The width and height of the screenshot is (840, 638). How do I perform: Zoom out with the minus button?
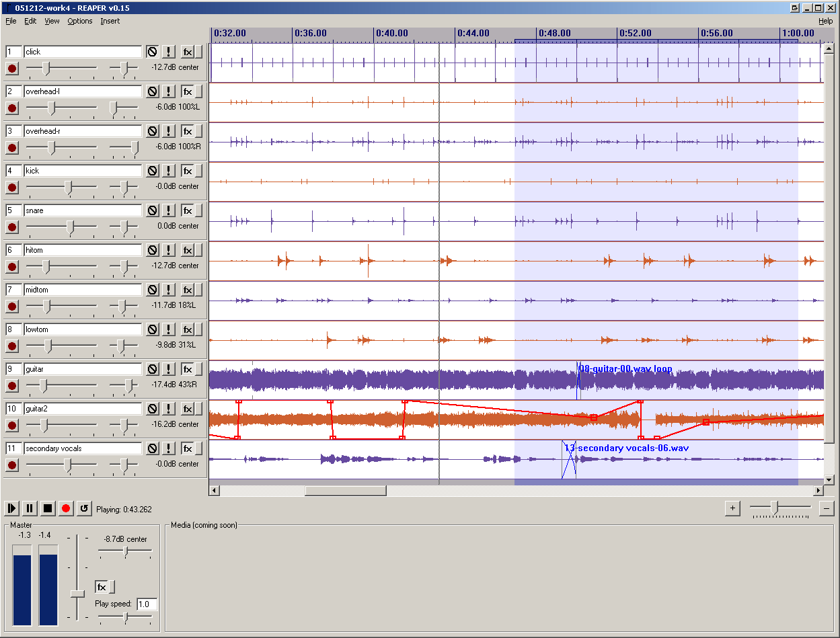[827, 508]
